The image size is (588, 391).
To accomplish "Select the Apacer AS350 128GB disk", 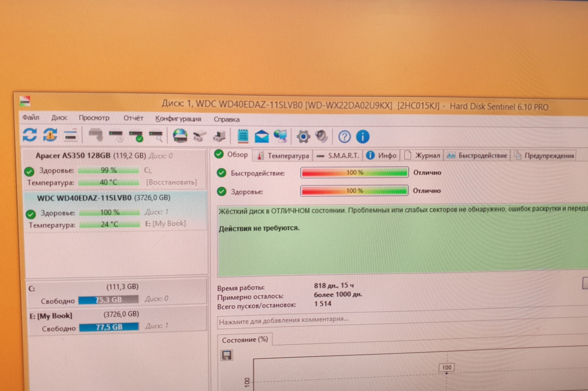I will (115, 169).
